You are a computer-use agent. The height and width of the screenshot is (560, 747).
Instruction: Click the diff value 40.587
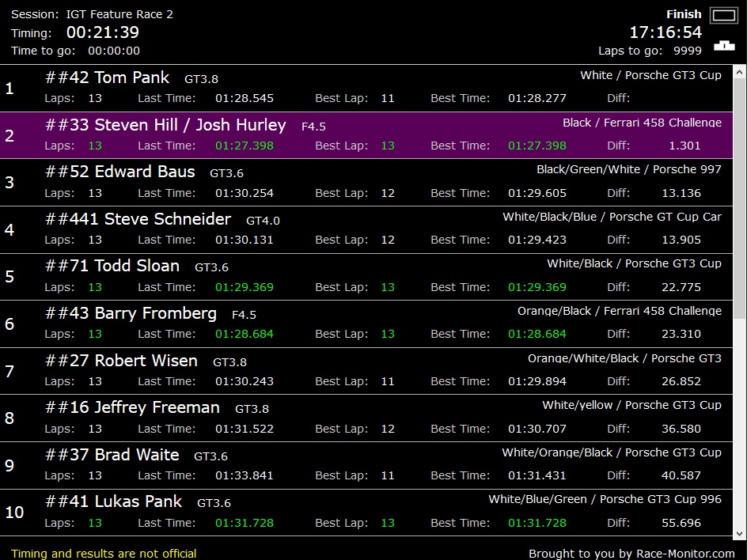click(681, 475)
